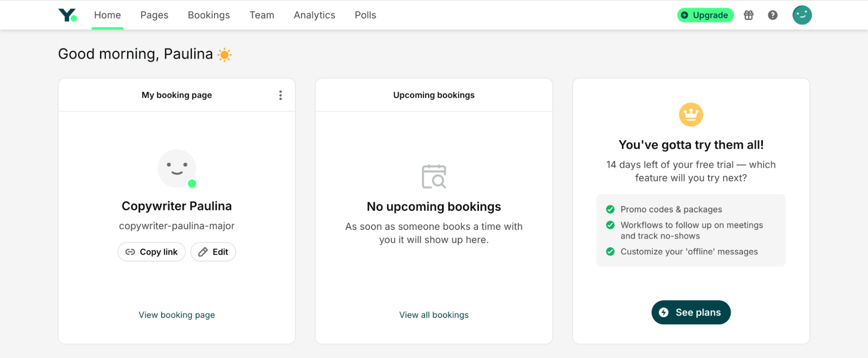This screenshot has width=868, height=358.
Task: Open the gift rewards icon
Action: pos(749,15)
